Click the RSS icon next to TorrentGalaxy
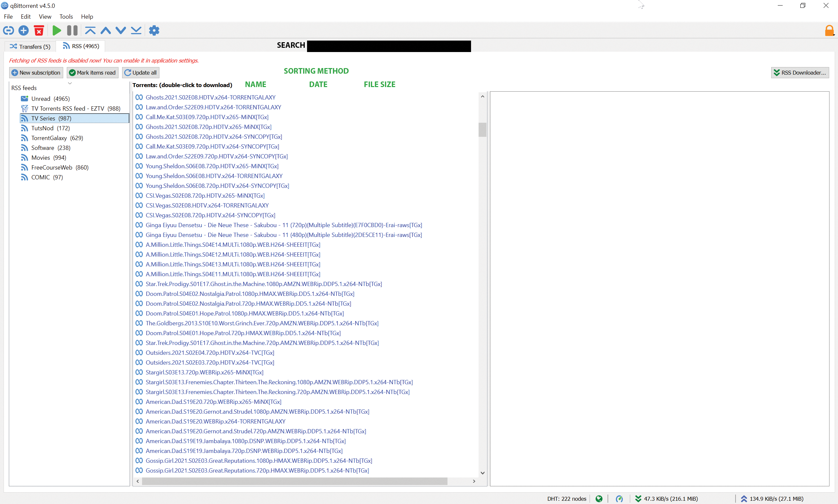This screenshot has width=838, height=504. [25, 138]
